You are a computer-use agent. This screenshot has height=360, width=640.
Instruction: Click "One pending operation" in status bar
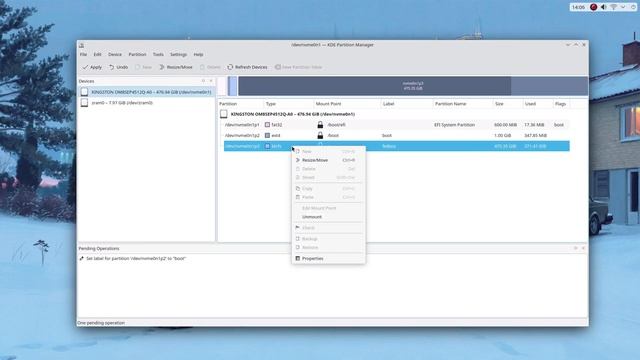pos(101,323)
